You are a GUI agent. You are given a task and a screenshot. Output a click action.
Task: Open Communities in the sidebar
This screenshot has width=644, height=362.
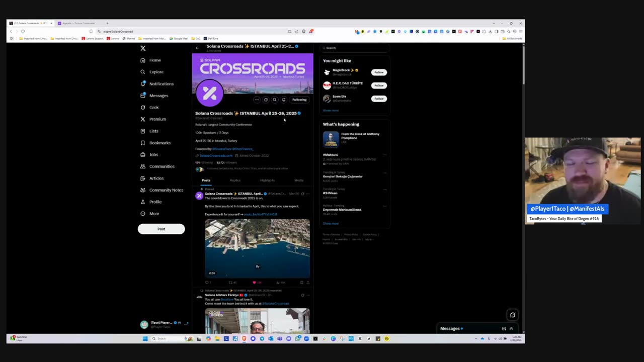(x=157, y=166)
